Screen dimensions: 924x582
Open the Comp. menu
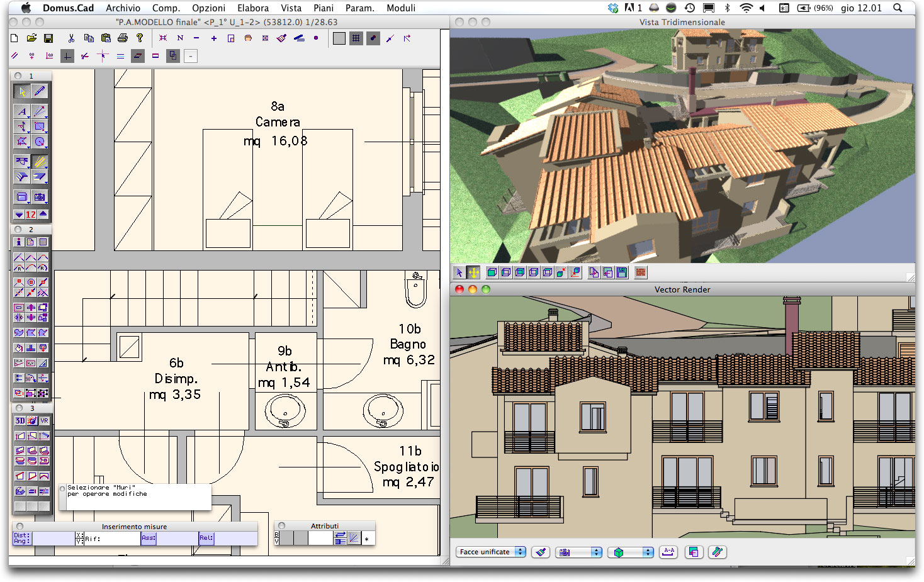[166, 8]
